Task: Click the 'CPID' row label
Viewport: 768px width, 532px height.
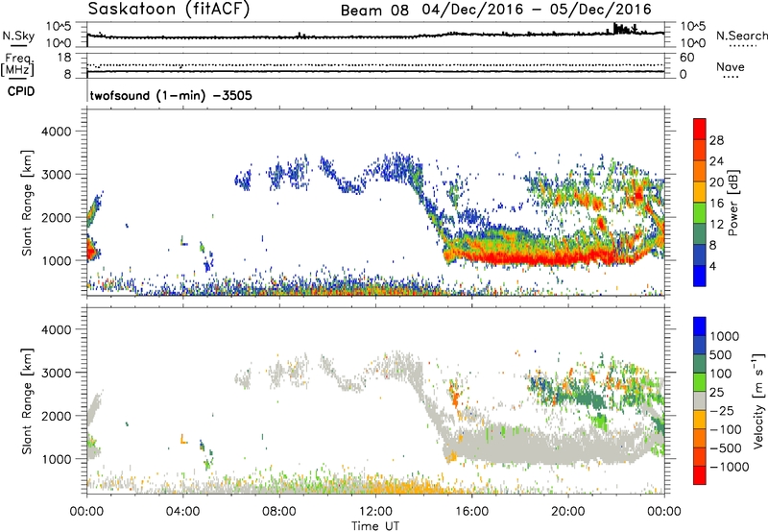Action: (21, 91)
